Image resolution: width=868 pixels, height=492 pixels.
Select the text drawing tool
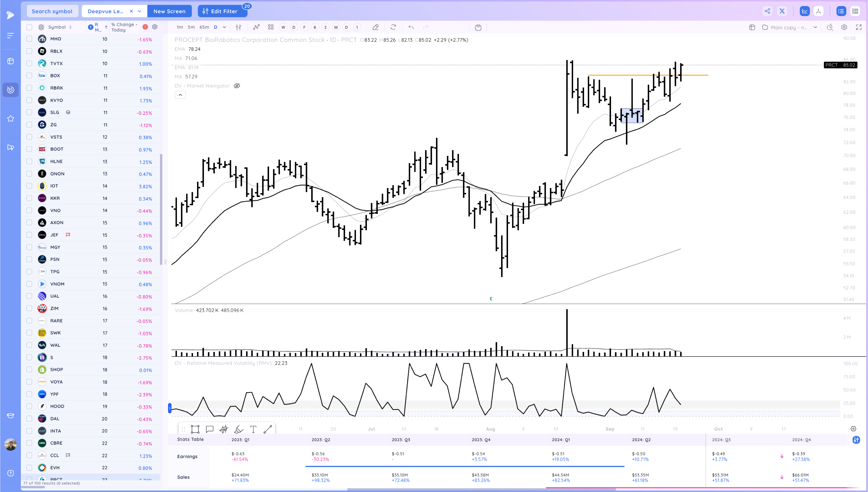click(253, 429)
